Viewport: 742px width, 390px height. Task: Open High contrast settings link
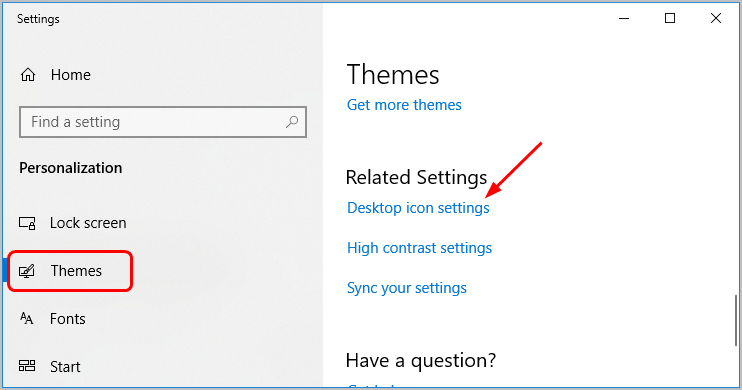click(x=419, y=248)
